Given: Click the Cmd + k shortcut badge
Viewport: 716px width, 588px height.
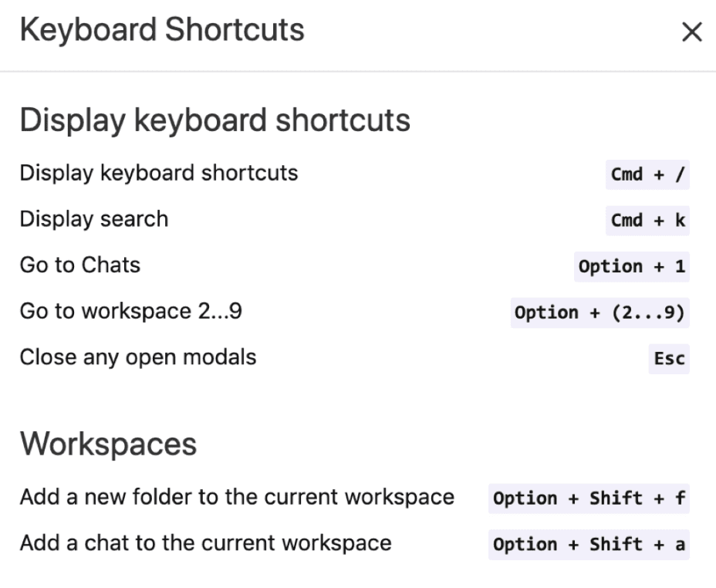Looking at the screenshot, I should pyautogui.click(x=647, y=221).
